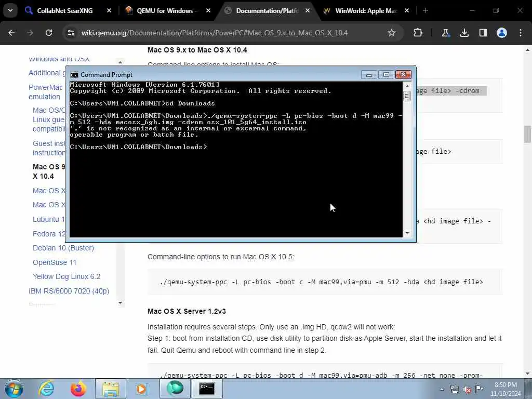Open the Yellow Dog Linux 6.2 link
The width and height of the screenshot is (532, 399).
coord(66,276)
